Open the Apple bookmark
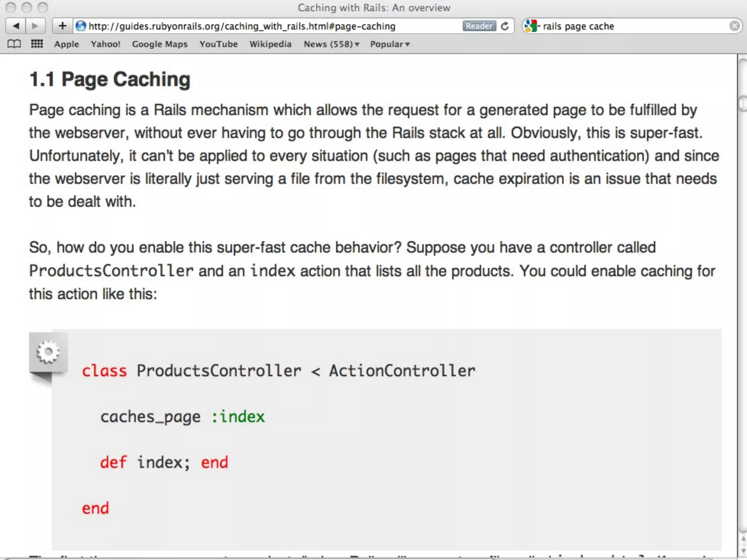This screenshot has height=560, width=747. click(x=66, y=44)
